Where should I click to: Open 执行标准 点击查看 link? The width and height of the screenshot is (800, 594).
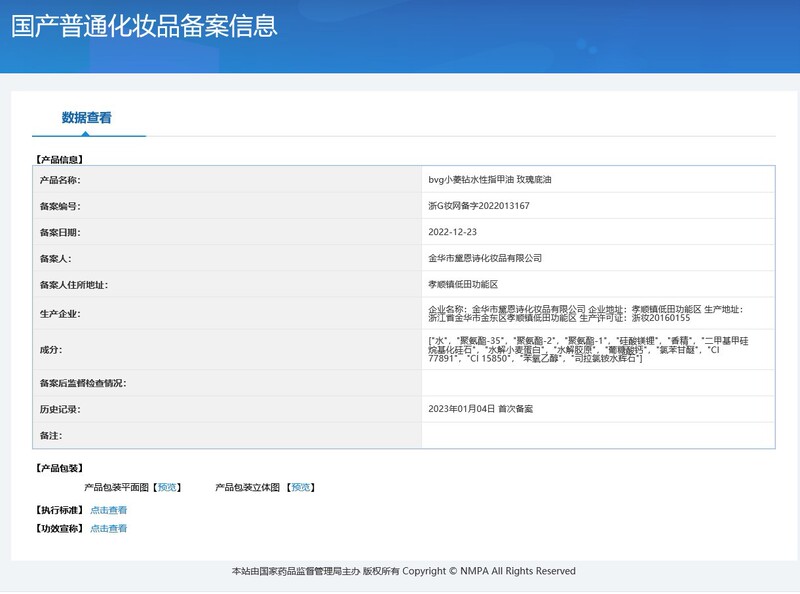108,510
